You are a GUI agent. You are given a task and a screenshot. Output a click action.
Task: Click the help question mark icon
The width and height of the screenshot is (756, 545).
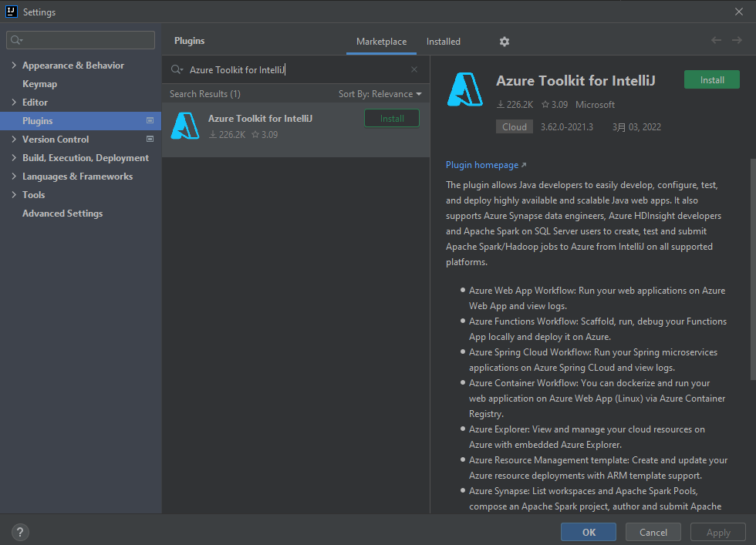19,532
